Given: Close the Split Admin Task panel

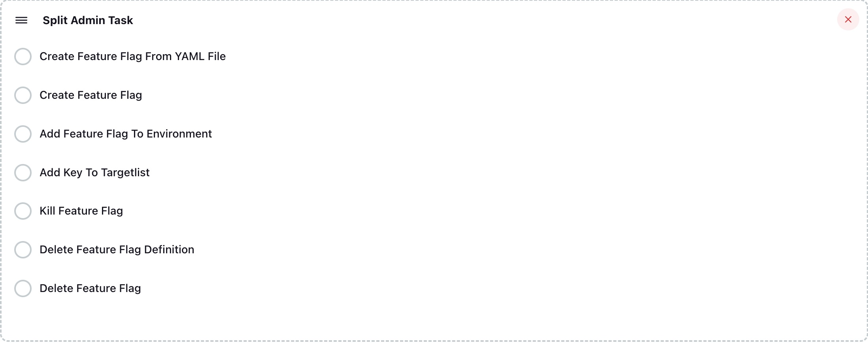Looking at the screenshot, I should 848,19.
